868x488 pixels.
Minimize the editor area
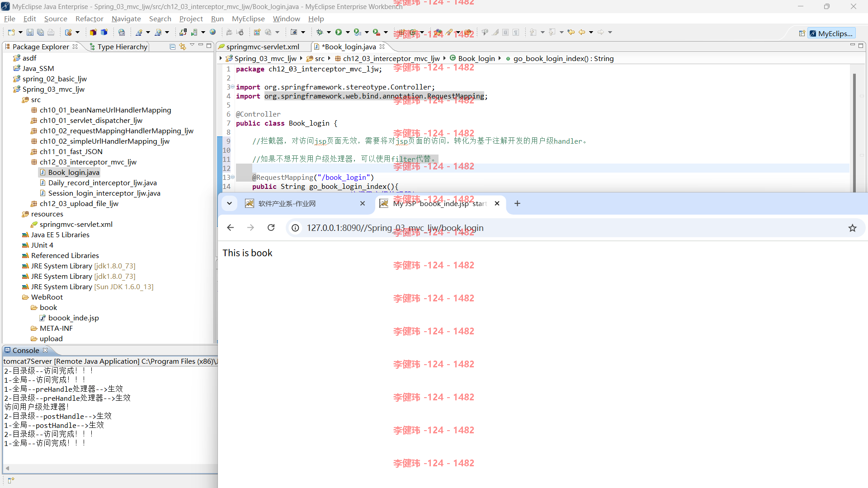point(852,45)
